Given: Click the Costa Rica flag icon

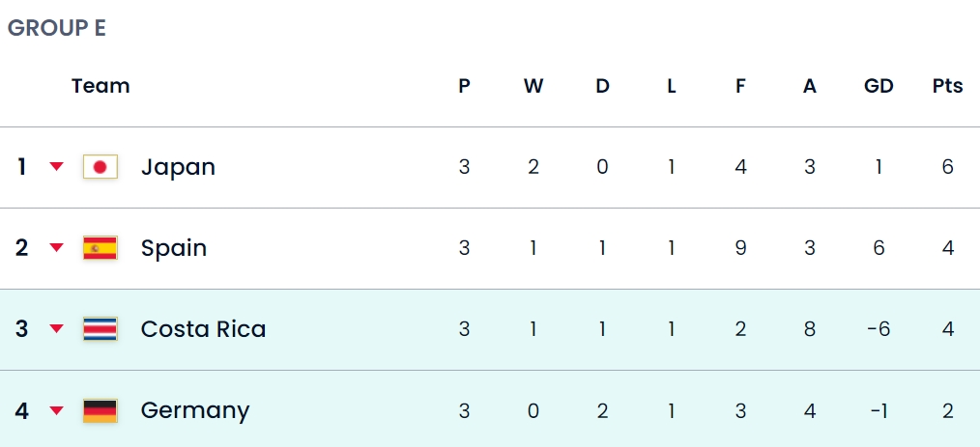Looking at the screenshot, I should coord(100,329).
